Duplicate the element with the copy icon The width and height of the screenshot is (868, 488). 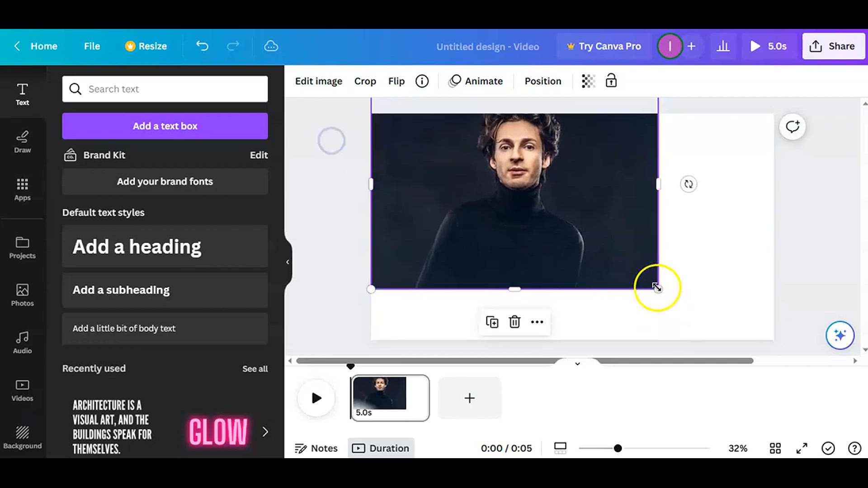pyautogui.click(x=492, y=322)
